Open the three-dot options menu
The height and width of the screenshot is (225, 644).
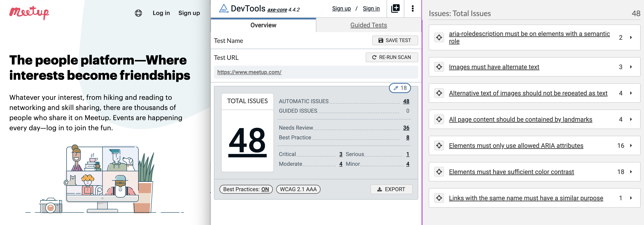click(413, 8)
